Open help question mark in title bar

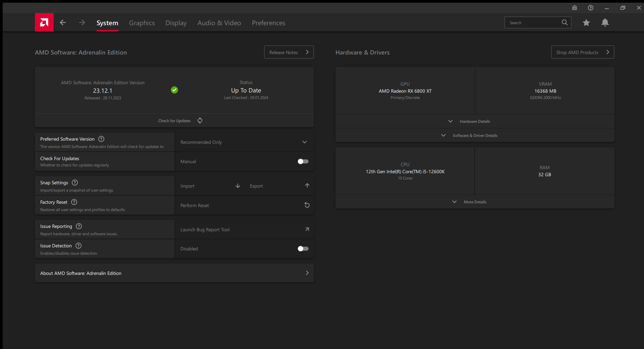click(x=591, y=8)
